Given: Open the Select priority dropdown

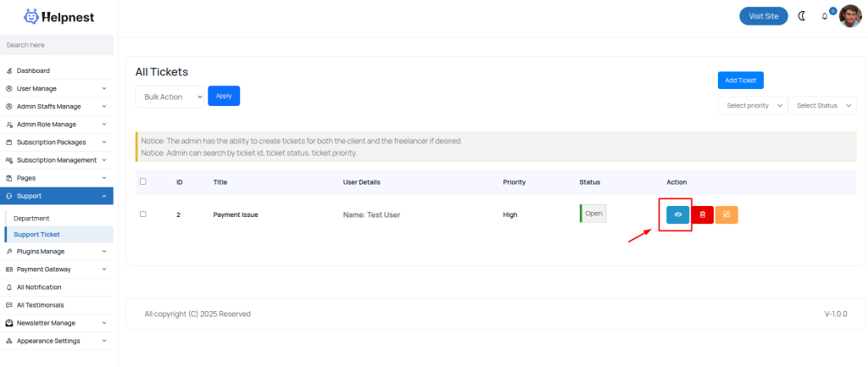Looking at the screenshot, I should point(752,105).
